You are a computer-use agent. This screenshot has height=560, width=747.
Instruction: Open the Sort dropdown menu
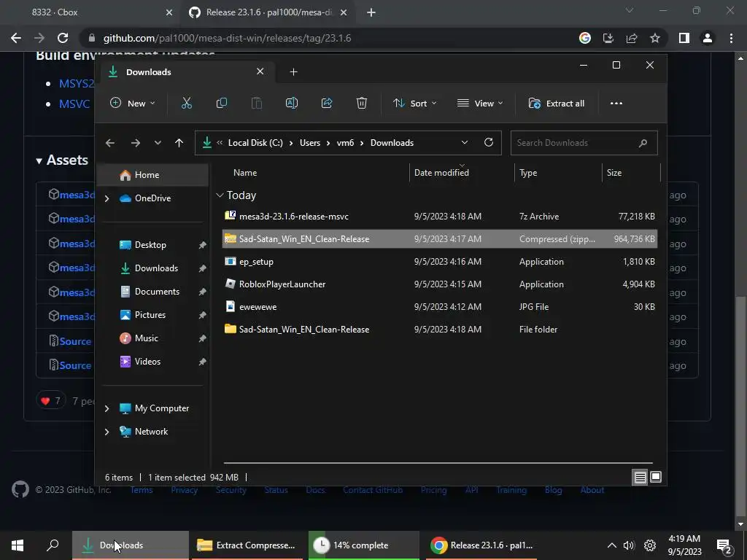(x=414, y=104)
